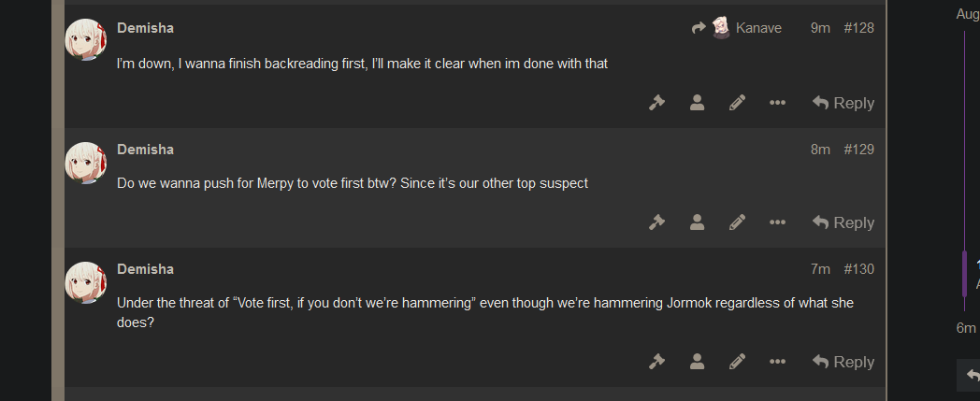Screen dimensions: 980x401
Task: Open Demisha's username on post #130
Action: 145,269
